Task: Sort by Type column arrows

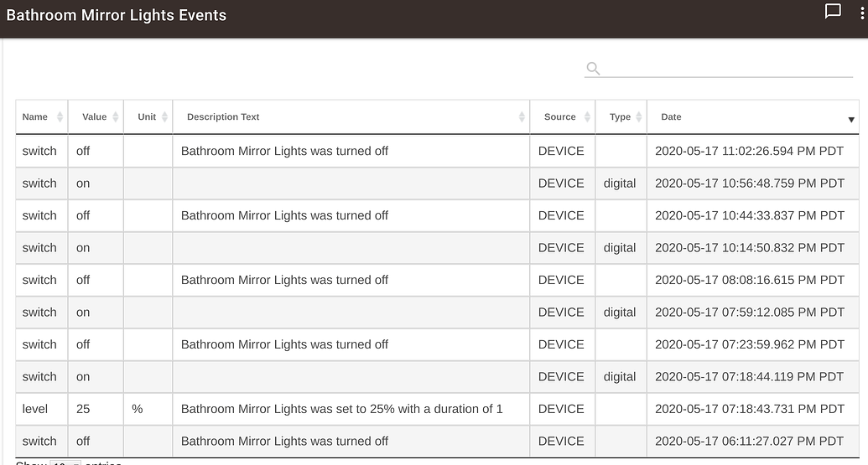Action: 639,117
